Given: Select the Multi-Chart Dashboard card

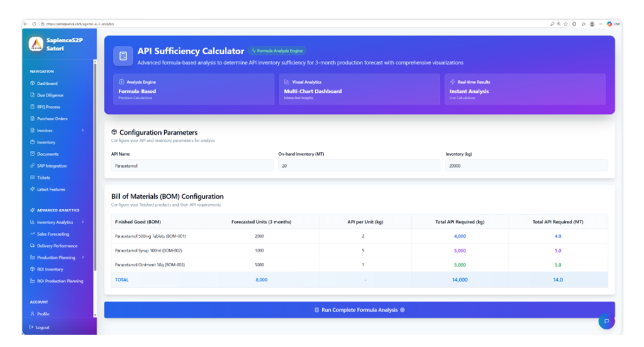Looking at the screenshot, I should [359, 89].
